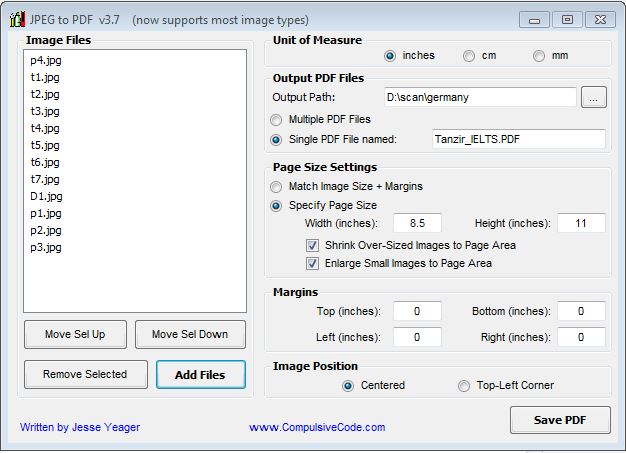Click Move Sel Down button
Image resolution: width=626 pixels, height=453 pixels.
click(x=190, y=334)
